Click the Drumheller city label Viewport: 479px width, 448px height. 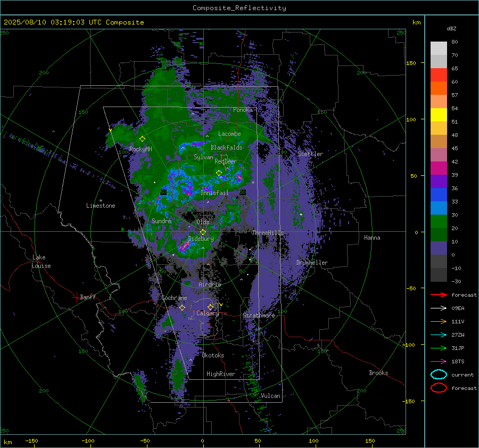point(312,263)
